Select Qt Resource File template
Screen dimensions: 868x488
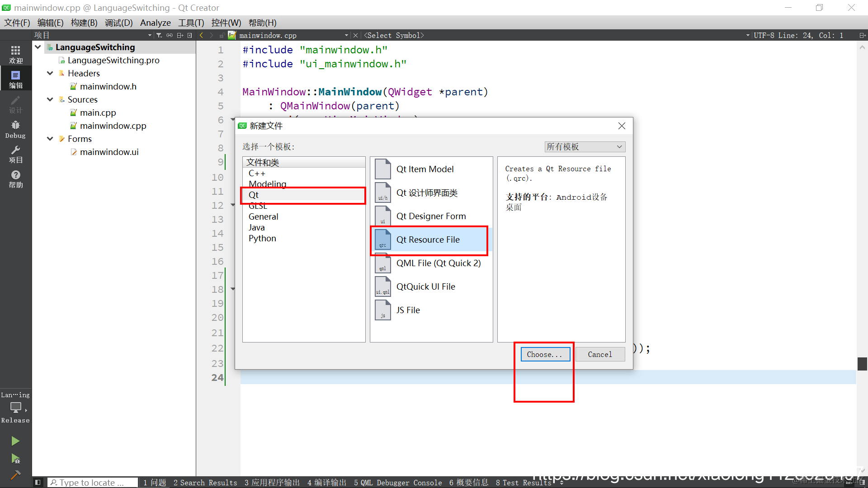[431, 239]
